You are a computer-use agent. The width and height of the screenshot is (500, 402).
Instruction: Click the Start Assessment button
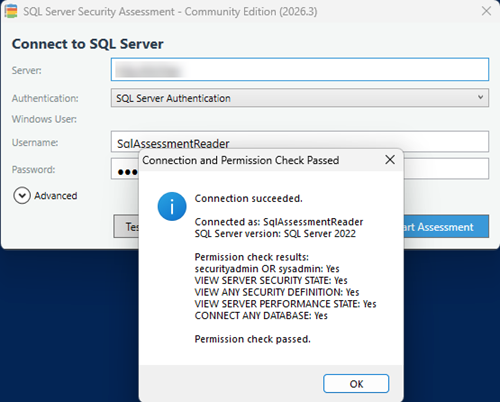click(x=446, y=227)
